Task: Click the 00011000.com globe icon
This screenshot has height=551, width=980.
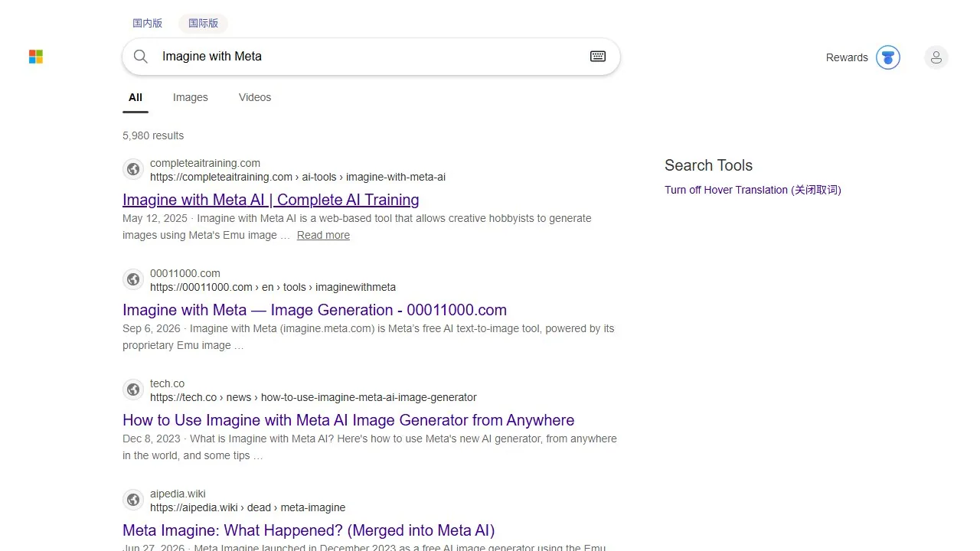Action: click(133, 279)
